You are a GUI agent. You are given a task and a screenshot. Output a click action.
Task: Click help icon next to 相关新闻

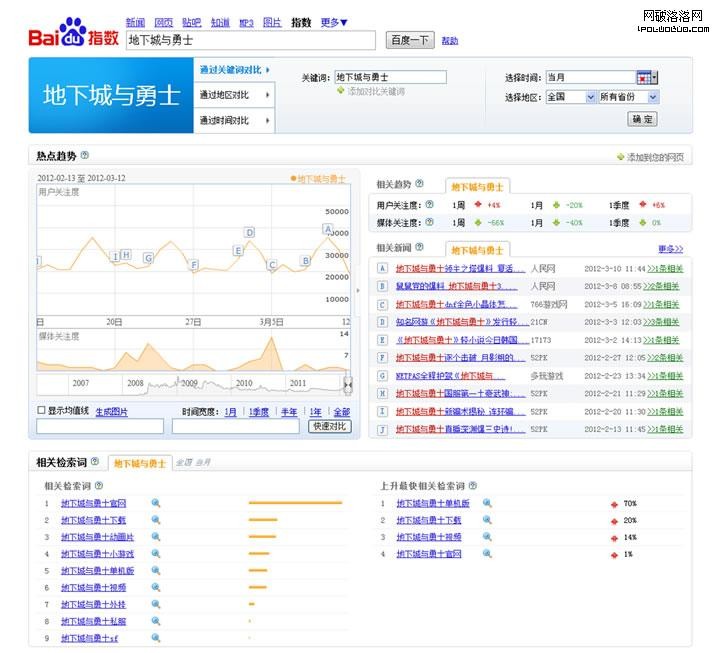pos(419,247)
